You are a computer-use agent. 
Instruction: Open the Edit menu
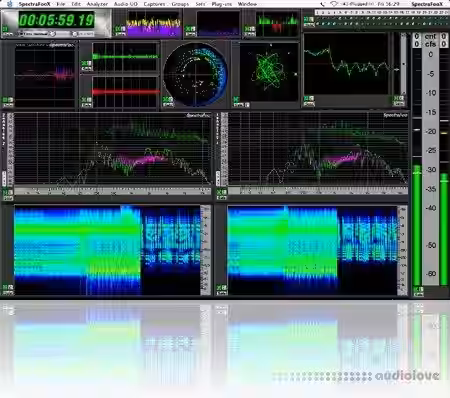pos(76,4)
